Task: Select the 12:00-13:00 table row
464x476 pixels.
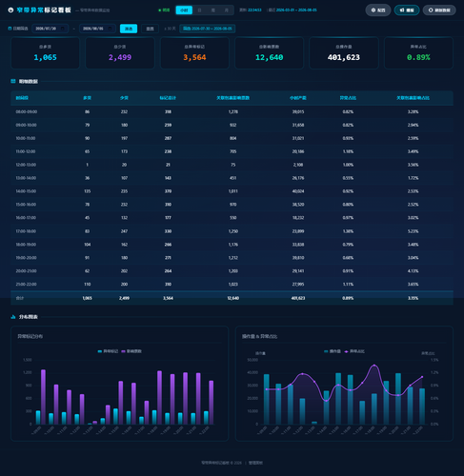Action: (232, 165)
